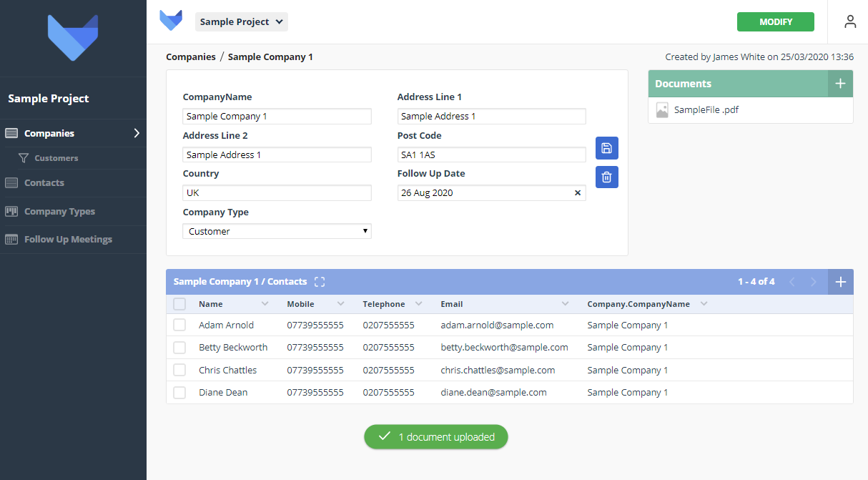Expand the Contacts table to fullscreen
Viewport: 868px width, 480px height.
click(320, 282)
